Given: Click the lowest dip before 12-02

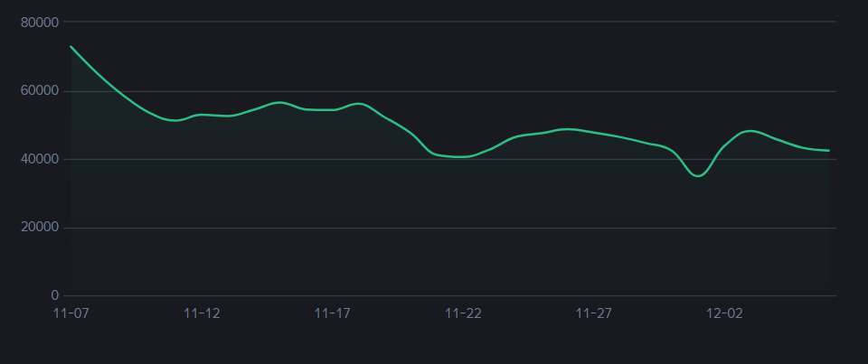Looking at the screenshot, I should 698,176.
